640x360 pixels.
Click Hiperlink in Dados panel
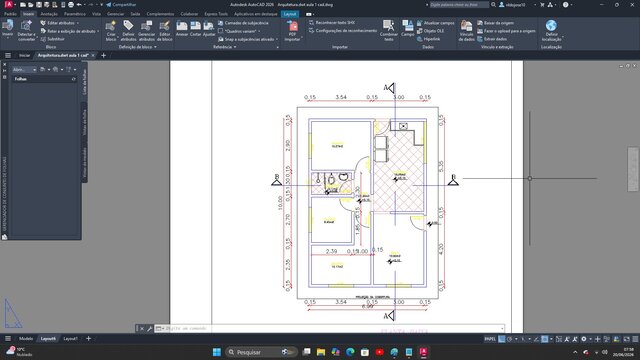pos(429,39)
